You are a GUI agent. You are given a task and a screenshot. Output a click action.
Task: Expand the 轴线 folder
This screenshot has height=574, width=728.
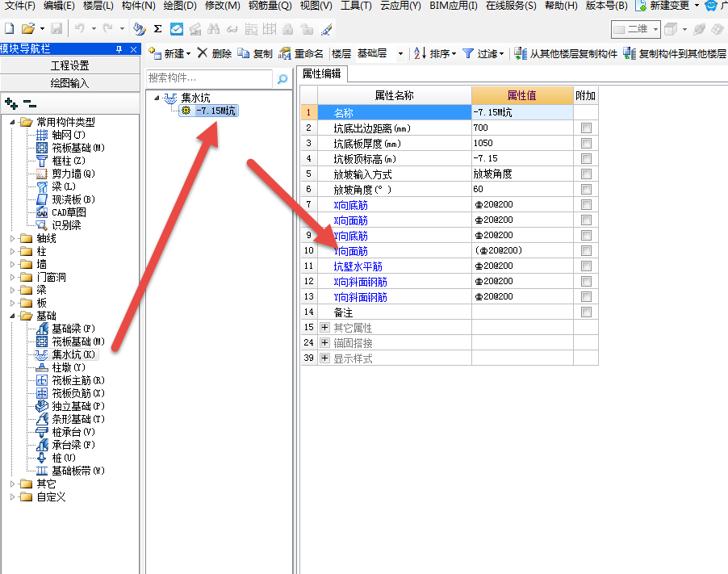click(13, 238)
